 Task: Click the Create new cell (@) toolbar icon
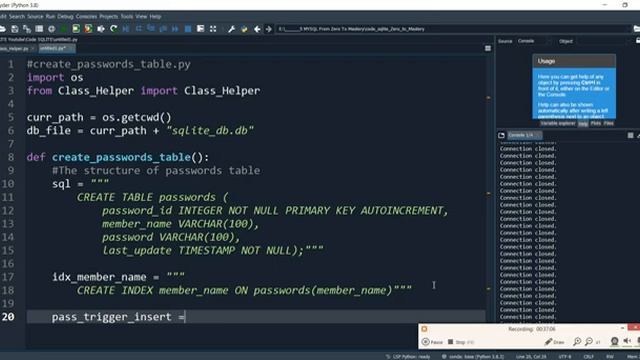51,29
